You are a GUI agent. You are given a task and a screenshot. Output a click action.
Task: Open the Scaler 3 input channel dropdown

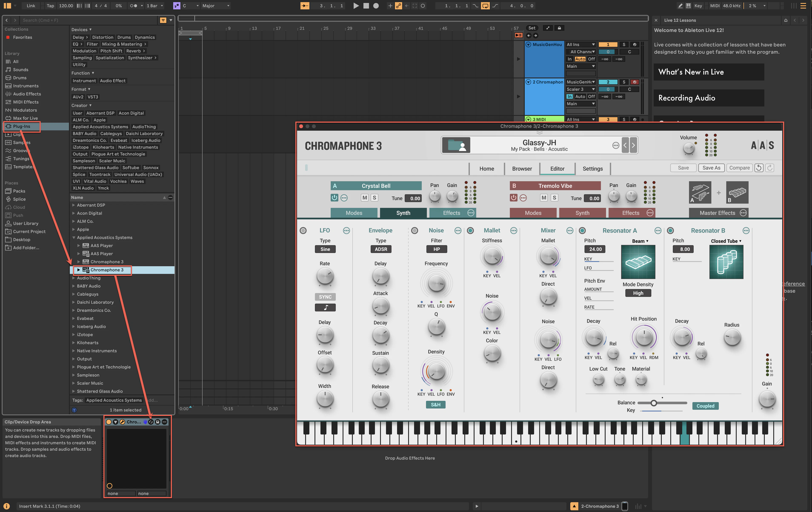pos(580,89)
